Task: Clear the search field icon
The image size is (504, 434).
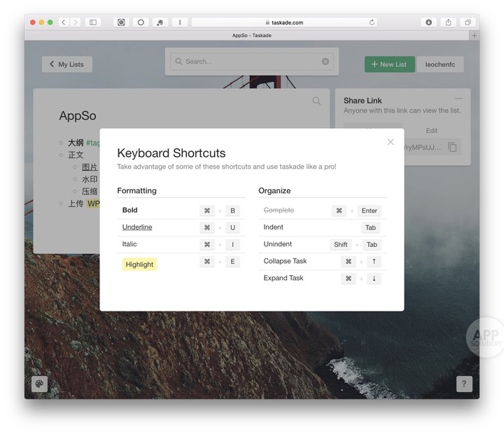Action: 325,62
